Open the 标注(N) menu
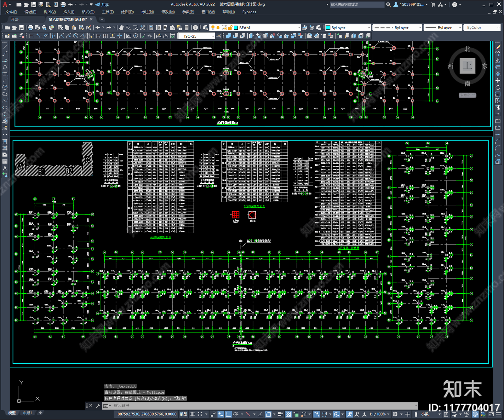Viewport: 504px width, 420px height. tap(147, 12)
